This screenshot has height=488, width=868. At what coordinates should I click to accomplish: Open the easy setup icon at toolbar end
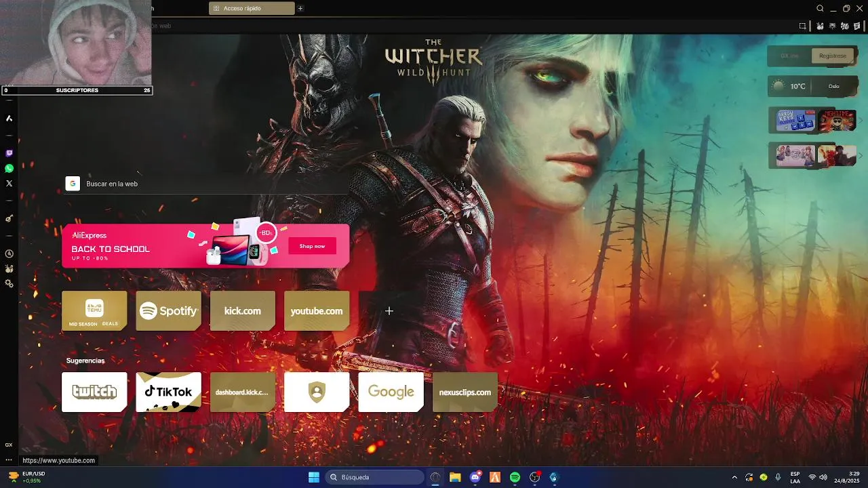point(857,26)
